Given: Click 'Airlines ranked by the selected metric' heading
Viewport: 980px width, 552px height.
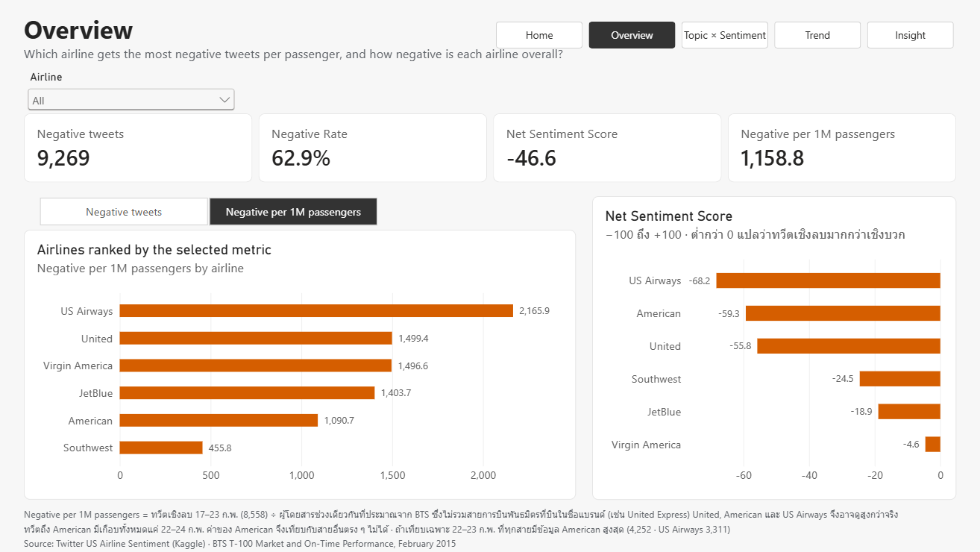Looking at the screenshot, I should [154, 250].
